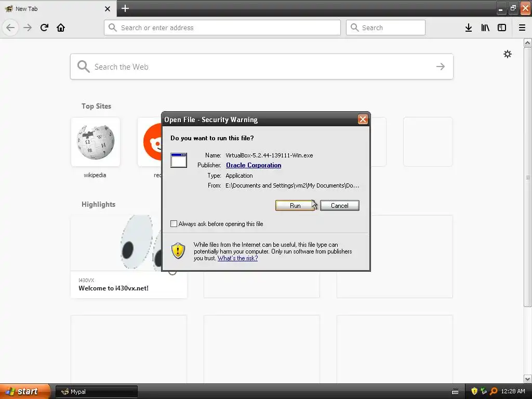Close the Security Warning dialog

363,119
